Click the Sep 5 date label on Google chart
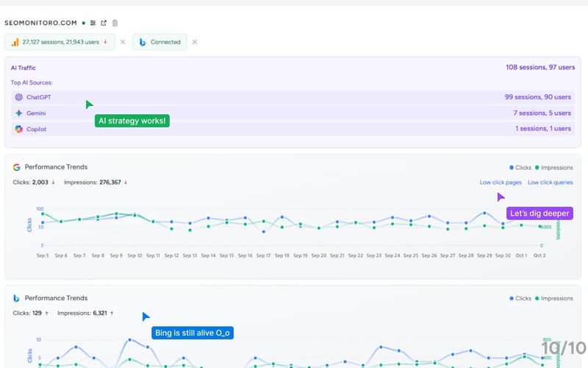Image resolution: width=588 pixels, height=368 pixels. (43, 255)
